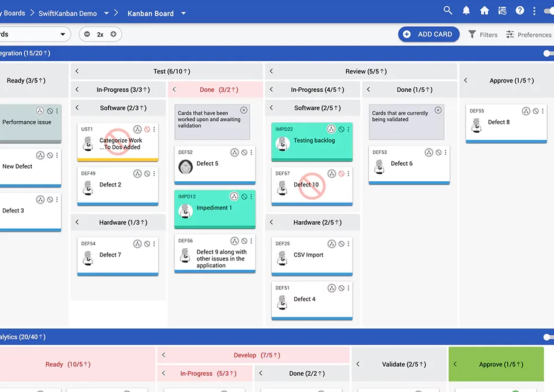554x392 pixels.
Task: Open SwiftKanban Demo dropdown arrow
Action: tap(106, 13)
